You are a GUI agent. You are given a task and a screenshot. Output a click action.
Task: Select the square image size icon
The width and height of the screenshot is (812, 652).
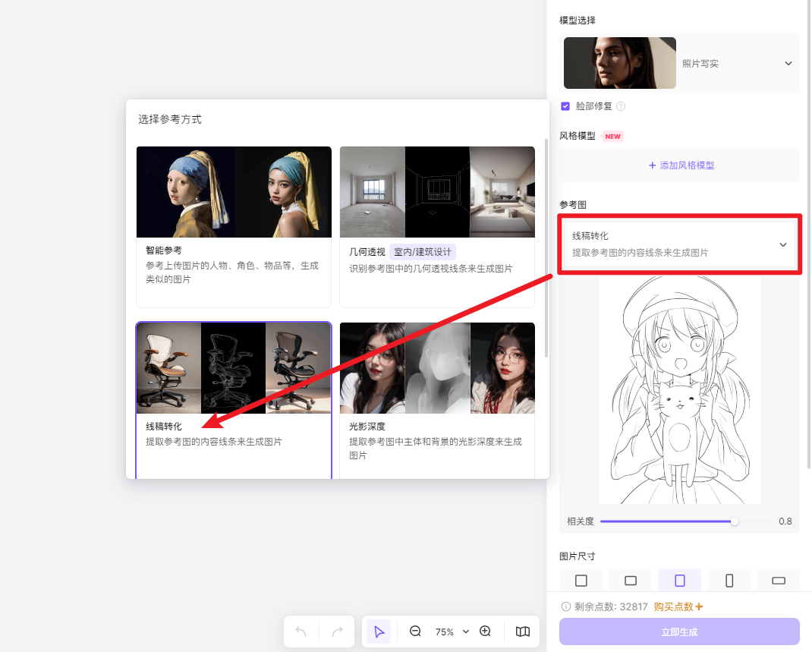coord(581,580)
